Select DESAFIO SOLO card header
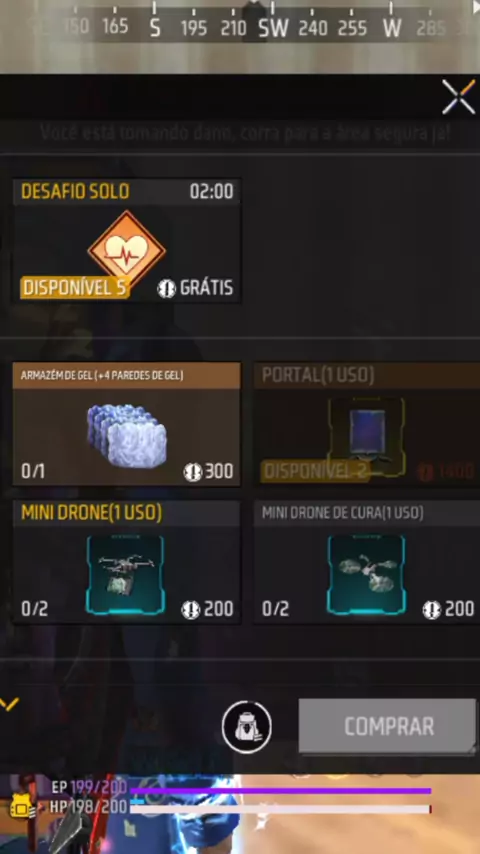 coord(126,192)
